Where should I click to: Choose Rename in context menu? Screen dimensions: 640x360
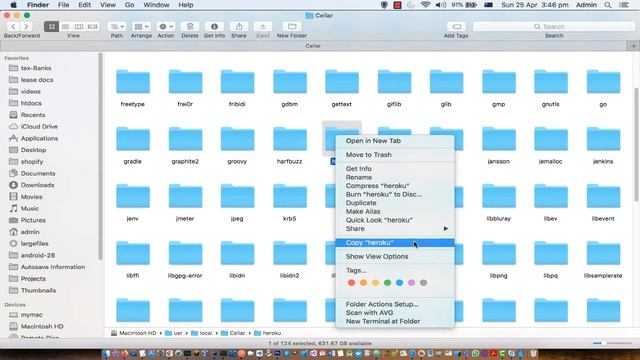point(395,177)
